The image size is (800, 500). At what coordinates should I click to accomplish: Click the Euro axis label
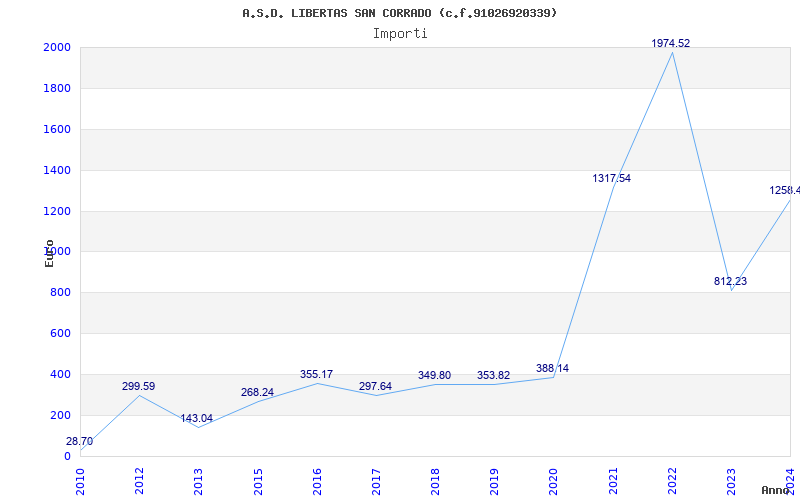[49, 253]
